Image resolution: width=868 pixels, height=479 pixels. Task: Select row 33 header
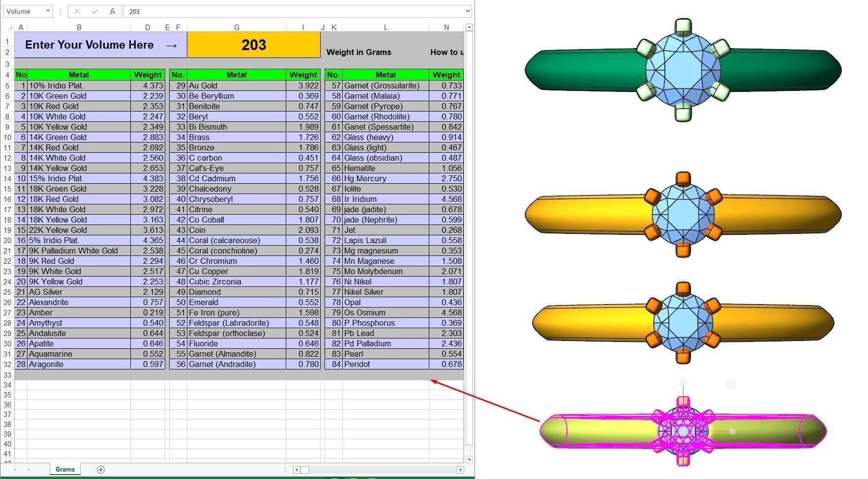point(7,375)
